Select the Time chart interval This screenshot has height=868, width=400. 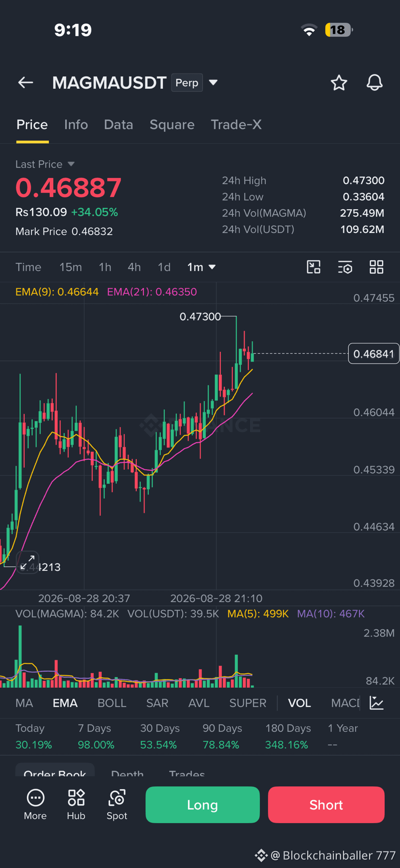point(29,267)
